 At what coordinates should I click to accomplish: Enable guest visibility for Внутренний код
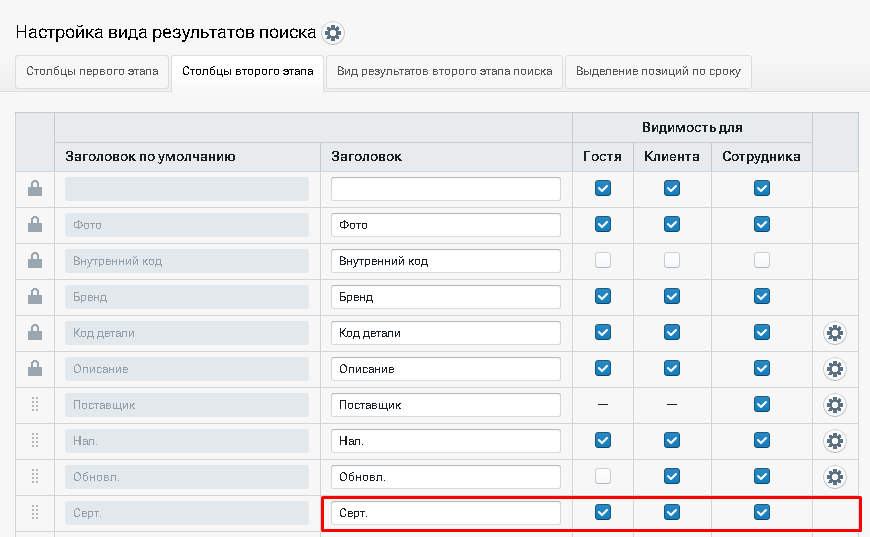click(603, 260)
